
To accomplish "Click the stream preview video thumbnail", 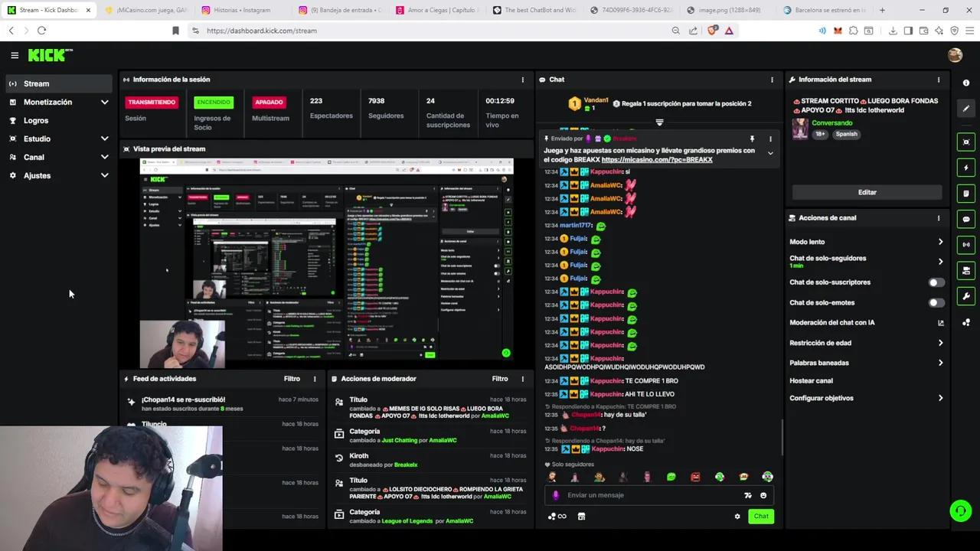I will coord(326,263).
